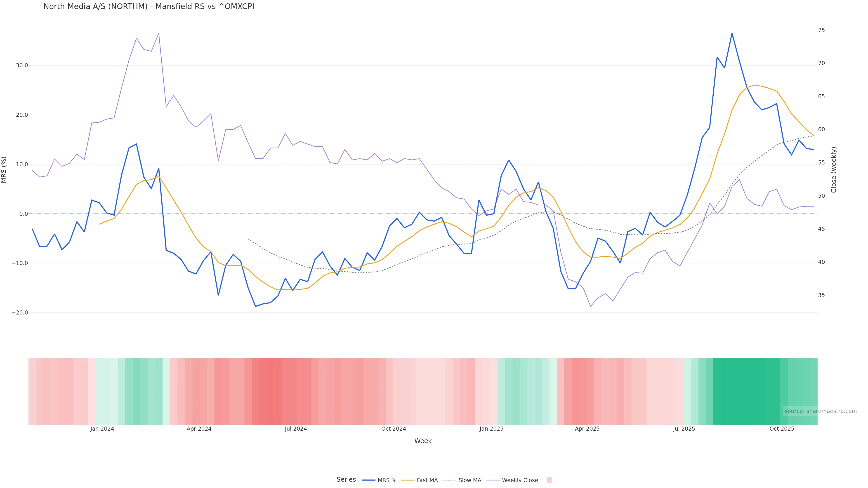
Task: Select the Jul 2025 tick label
Action: click(x=684, y=429)
